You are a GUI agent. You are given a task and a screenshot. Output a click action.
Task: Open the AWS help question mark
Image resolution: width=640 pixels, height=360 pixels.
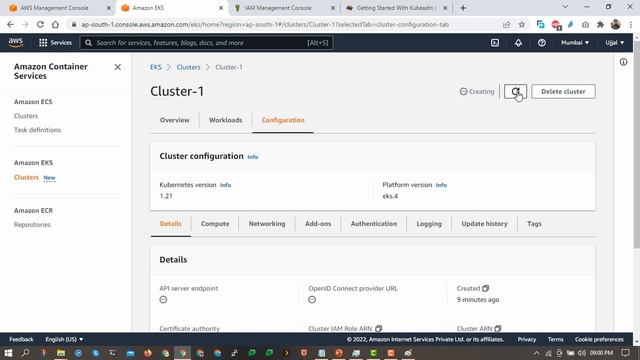pos(542,42)
